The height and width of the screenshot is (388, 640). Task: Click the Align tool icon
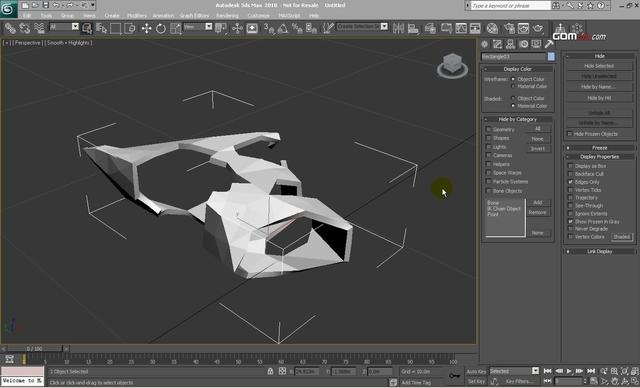pyautogui.click(x=413, y=28)
